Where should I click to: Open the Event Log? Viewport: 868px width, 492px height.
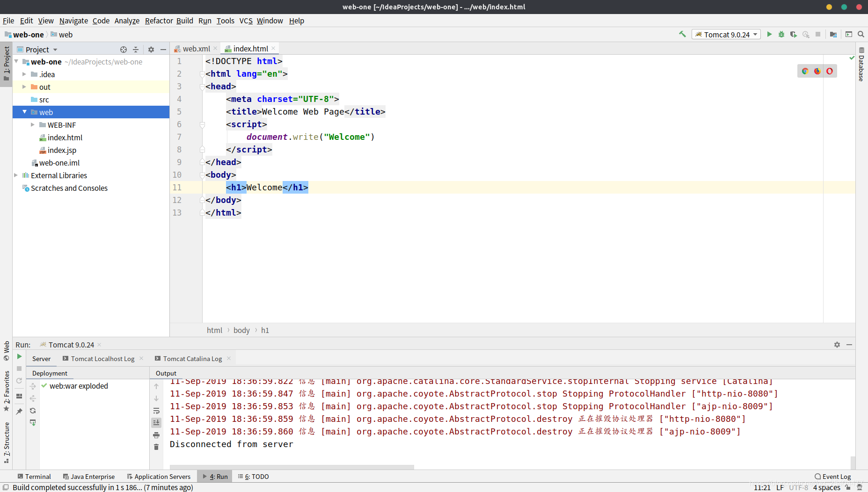(833, 477)
